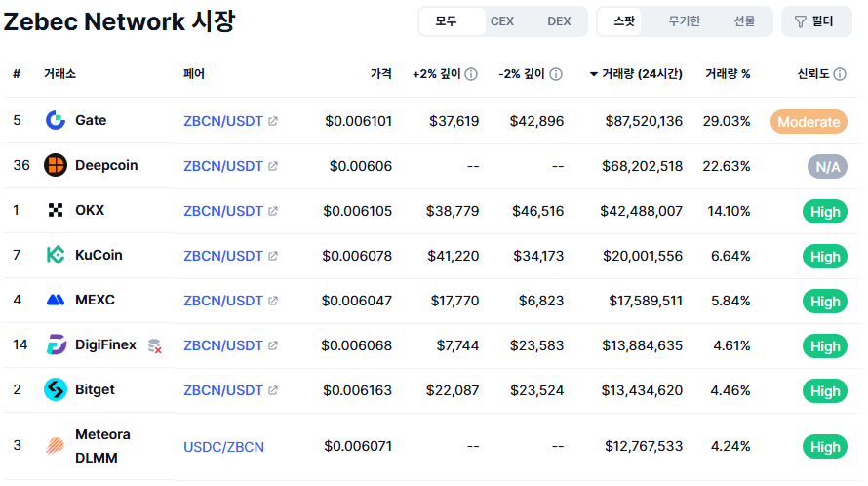The image size is (868, 486).
Task: Click the $87,520,136 volume value
Action: (x=644, y=121)
